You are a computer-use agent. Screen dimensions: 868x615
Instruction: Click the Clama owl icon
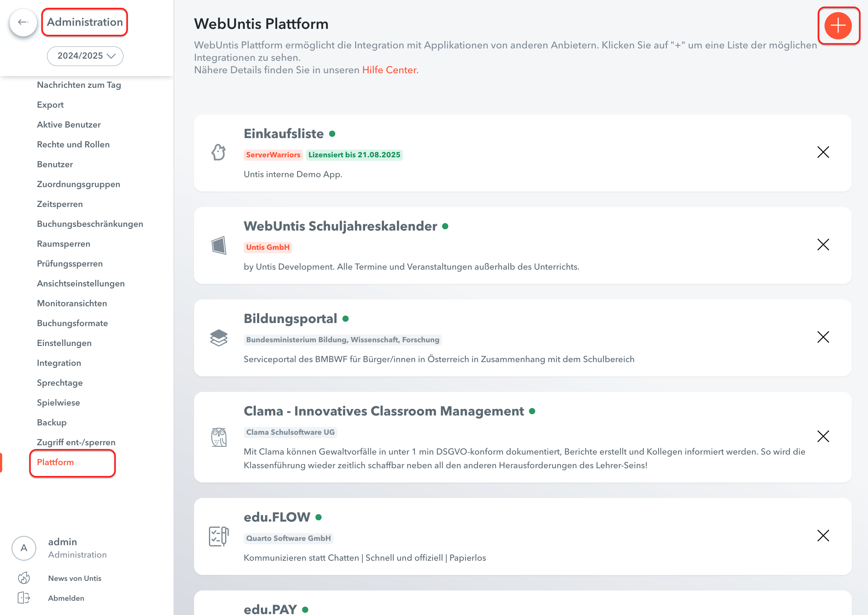219,437
